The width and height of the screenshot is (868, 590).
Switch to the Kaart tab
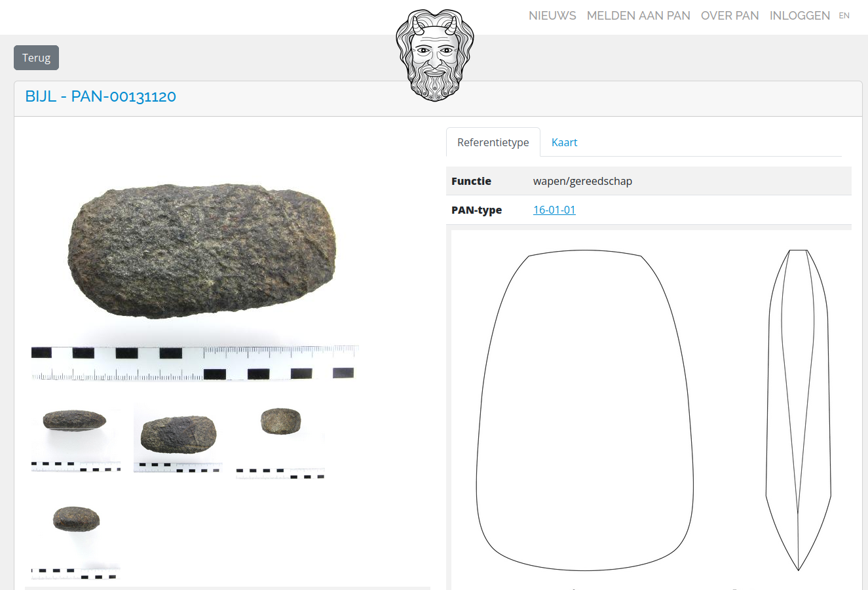[x=564, y=142]
